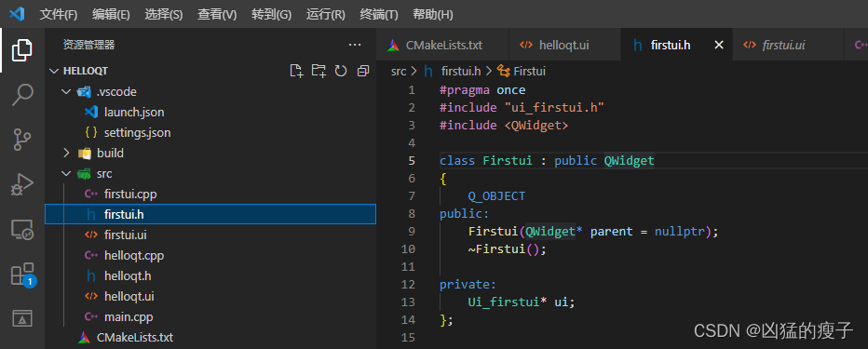Open the Search view icon
The width and height of the screenshot is (868, 349).
pyautogui.click(x=22, y=95)
